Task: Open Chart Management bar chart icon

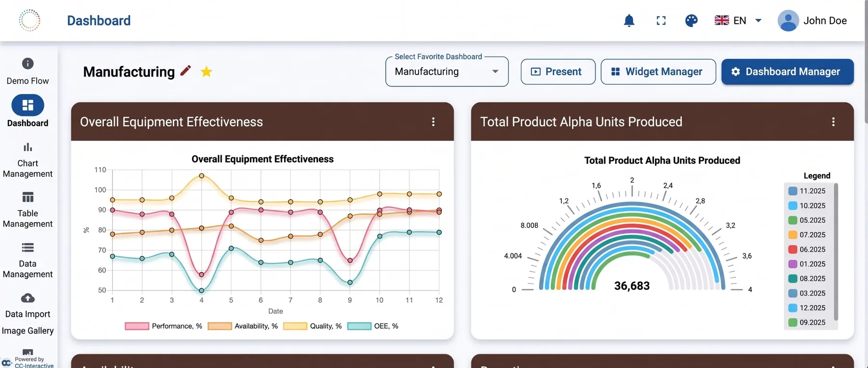Action: [x=28, y=147]
